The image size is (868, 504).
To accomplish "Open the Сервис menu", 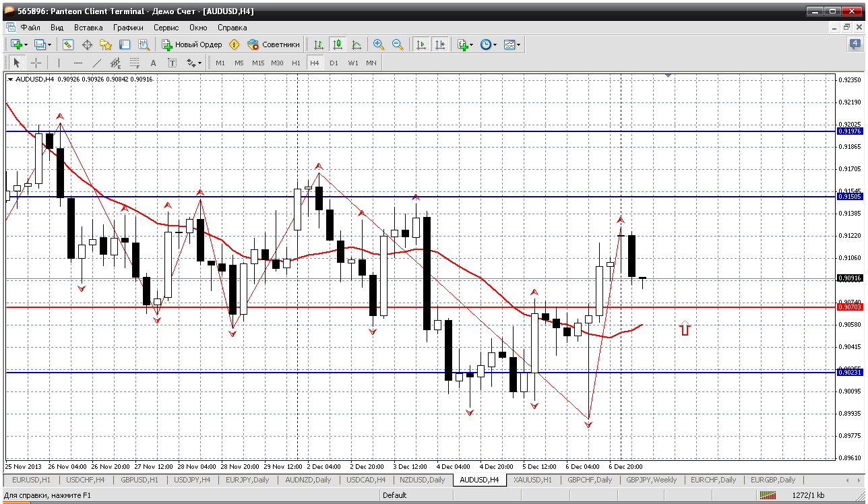I will (166, 28).
